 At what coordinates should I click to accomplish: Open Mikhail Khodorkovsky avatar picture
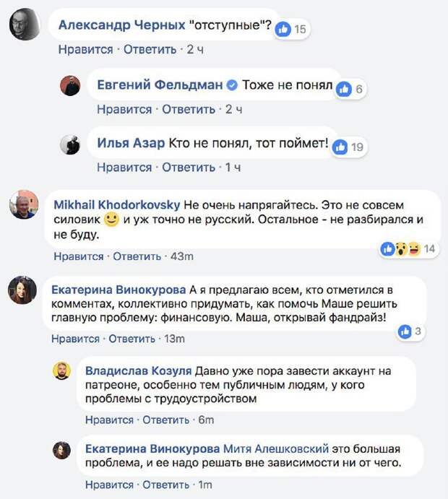24,204
